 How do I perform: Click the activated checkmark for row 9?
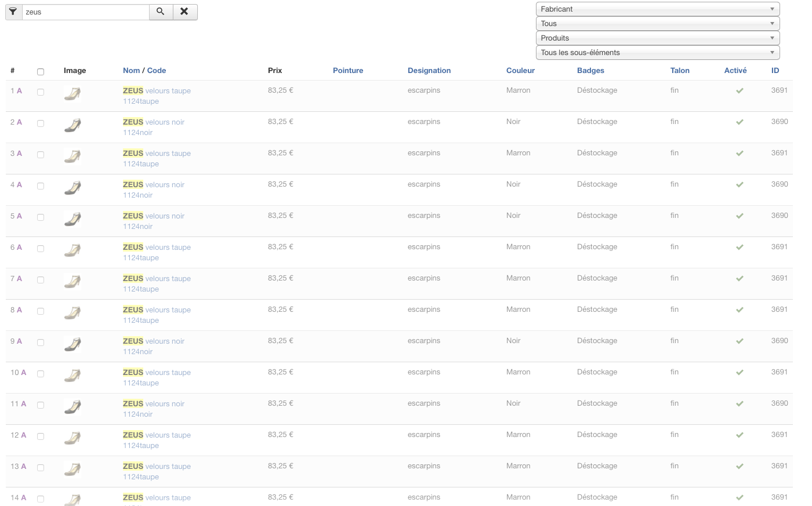click(x=739, y=341)
